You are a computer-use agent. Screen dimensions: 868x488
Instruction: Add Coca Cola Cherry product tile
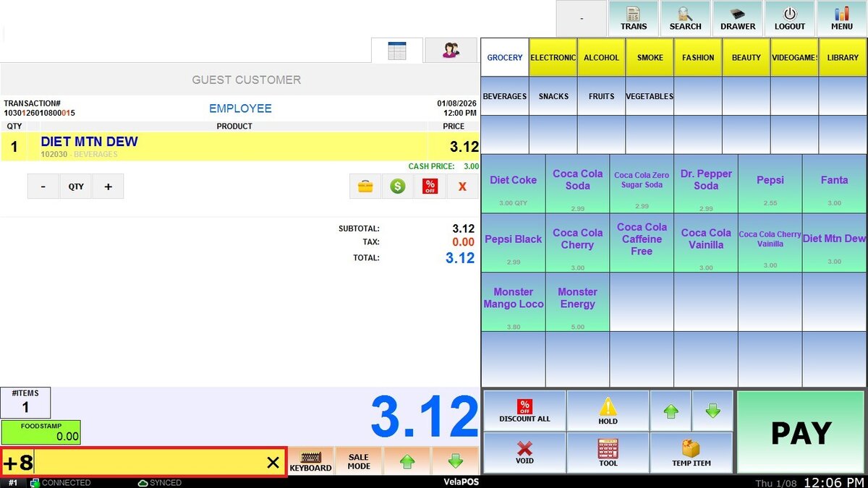click(x=577, y=242)
